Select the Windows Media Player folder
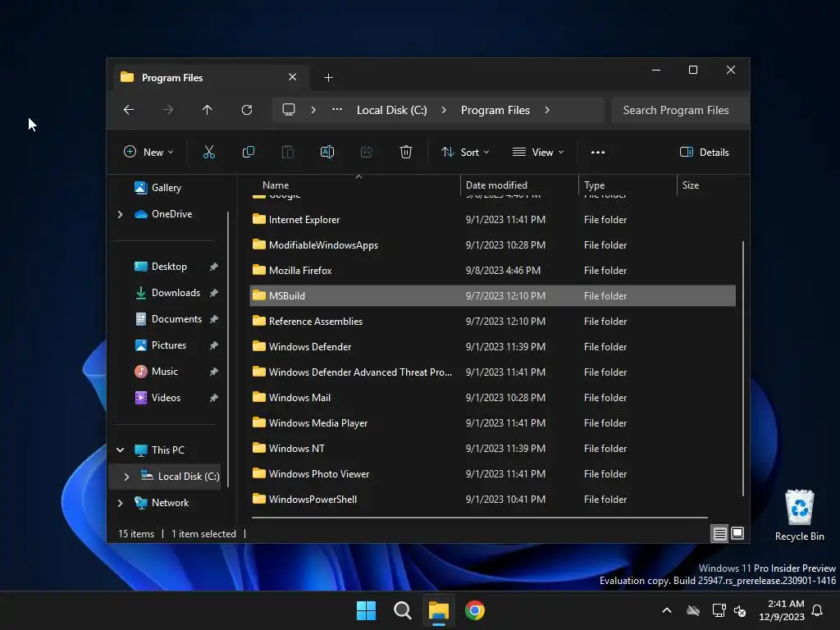 click(x=492, y=423)
